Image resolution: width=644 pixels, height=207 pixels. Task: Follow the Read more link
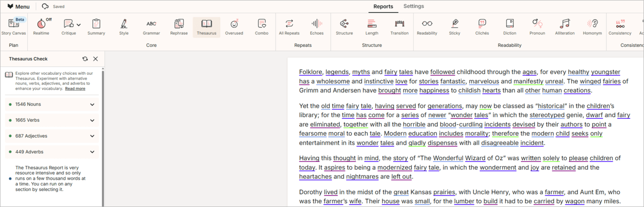click(75, 89)
